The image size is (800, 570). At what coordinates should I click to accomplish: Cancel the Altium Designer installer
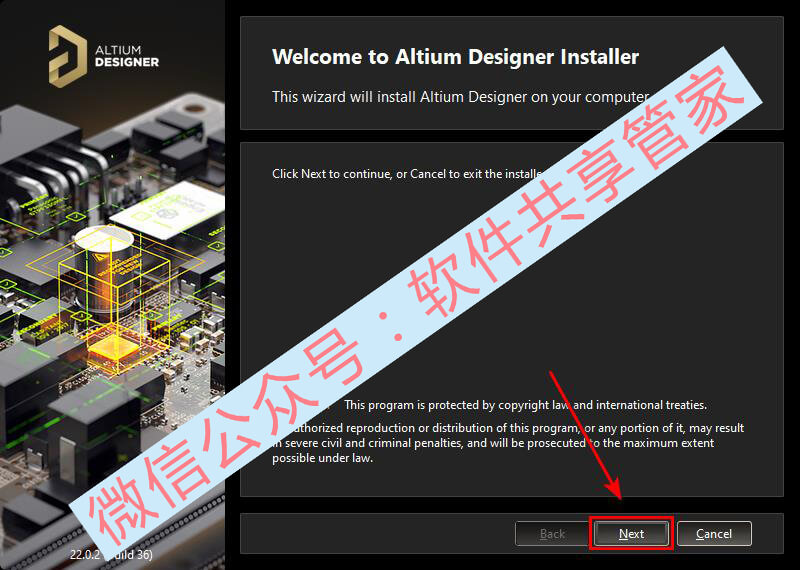pos(714,534)
